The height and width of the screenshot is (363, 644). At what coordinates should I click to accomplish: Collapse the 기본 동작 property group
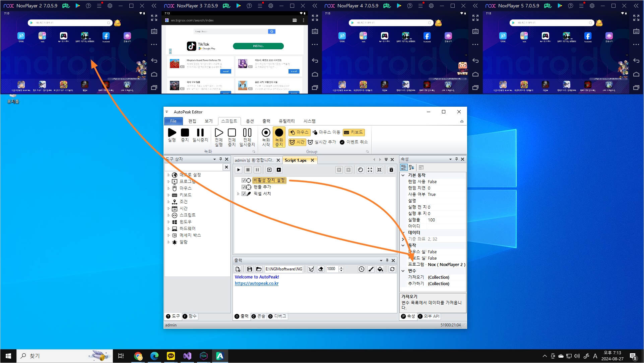(403, 175)
